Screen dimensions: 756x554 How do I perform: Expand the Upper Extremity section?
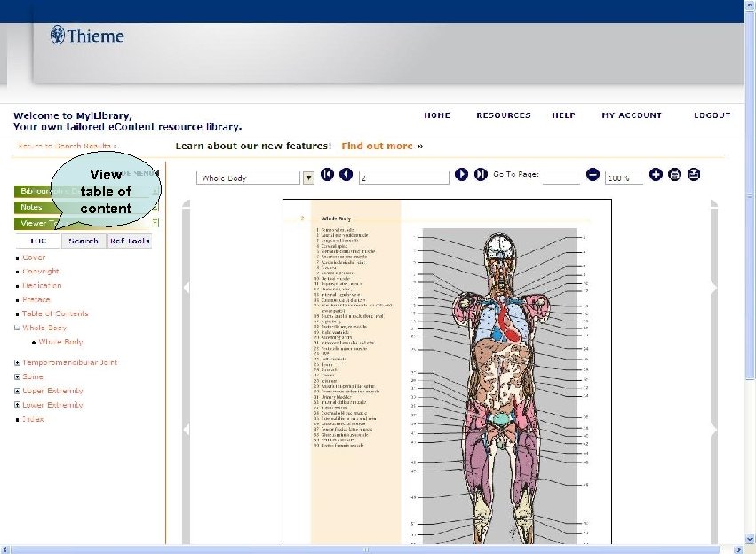pyautogui.click(x=18, y=391)
